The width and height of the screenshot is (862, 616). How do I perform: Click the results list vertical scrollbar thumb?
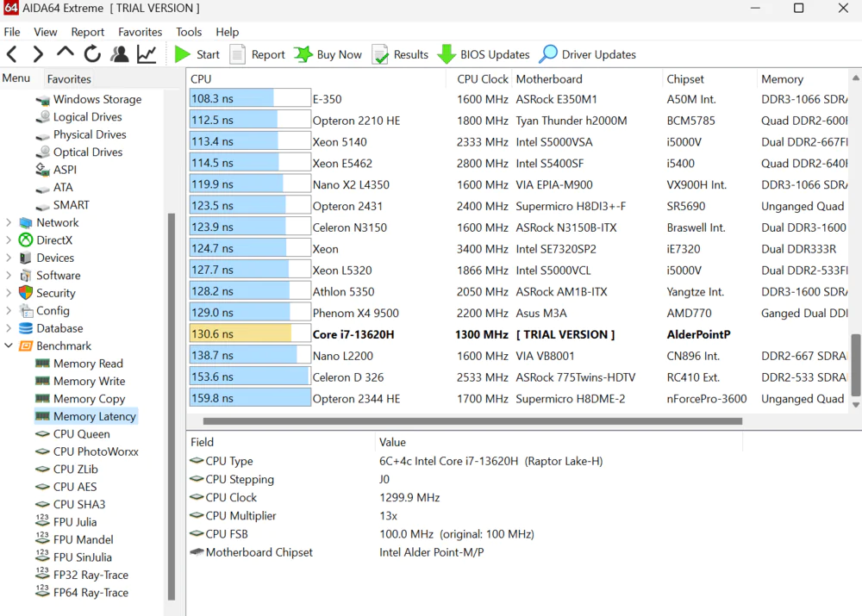855,365
